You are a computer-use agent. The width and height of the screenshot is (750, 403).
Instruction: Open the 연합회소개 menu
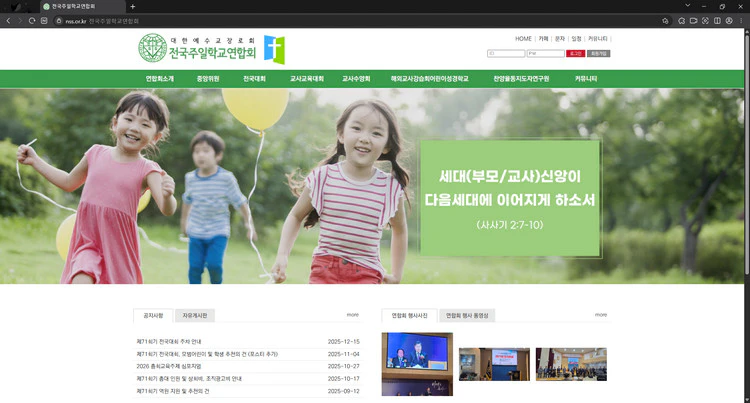160,79
